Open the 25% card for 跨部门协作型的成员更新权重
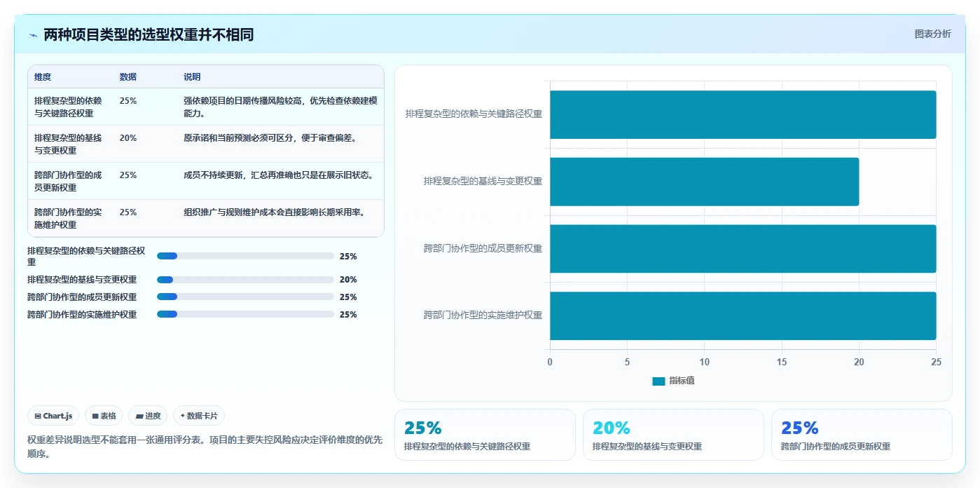 point(862,435)
